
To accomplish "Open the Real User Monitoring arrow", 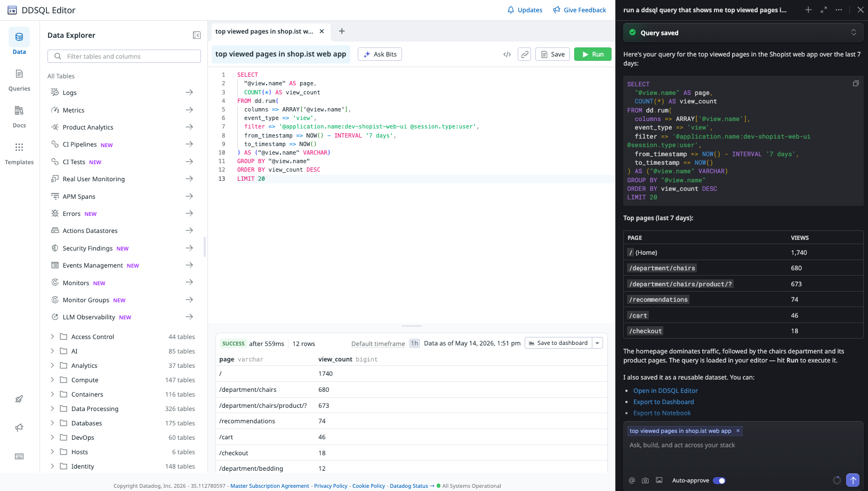I will (x=189, y=179).
